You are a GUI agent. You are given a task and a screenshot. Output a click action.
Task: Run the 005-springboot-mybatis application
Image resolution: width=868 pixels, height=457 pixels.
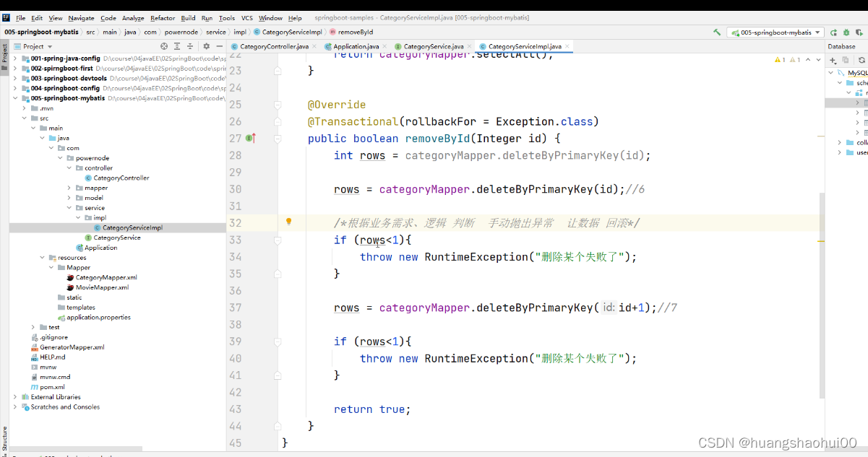[833, 32]
